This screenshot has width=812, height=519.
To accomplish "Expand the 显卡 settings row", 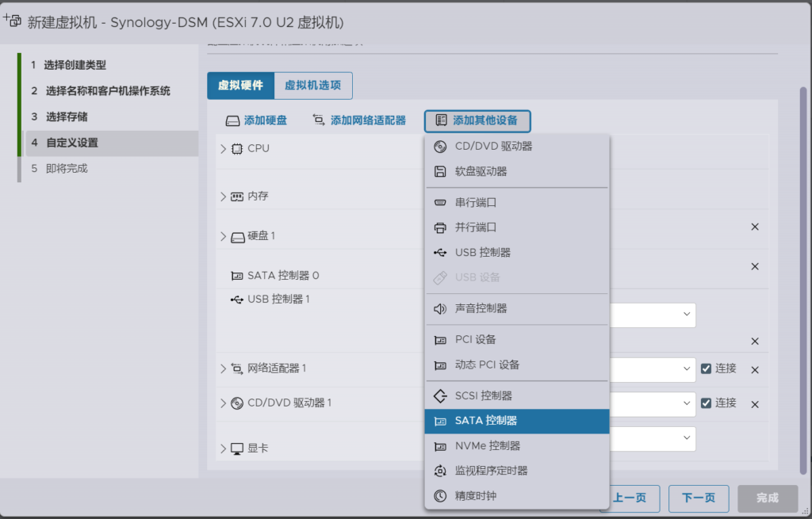I will point(223,448).
